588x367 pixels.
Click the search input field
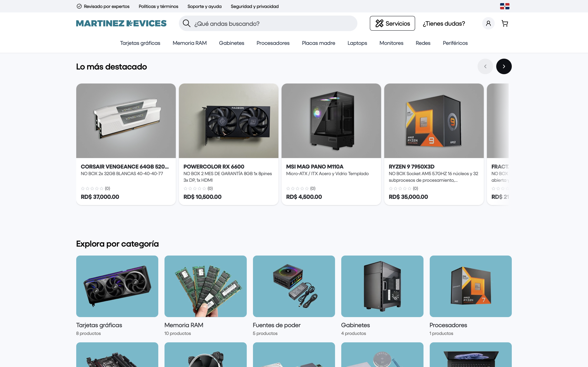click(267, 23)
